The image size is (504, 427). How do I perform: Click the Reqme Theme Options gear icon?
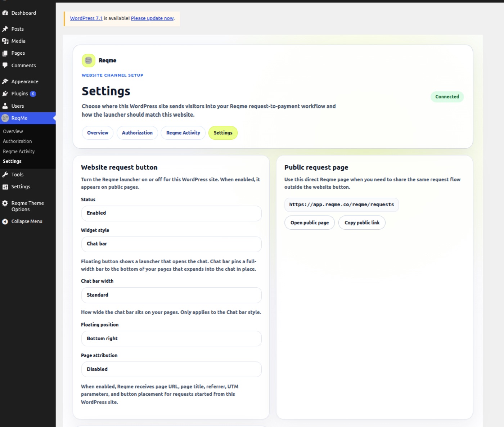click(5, 203)
